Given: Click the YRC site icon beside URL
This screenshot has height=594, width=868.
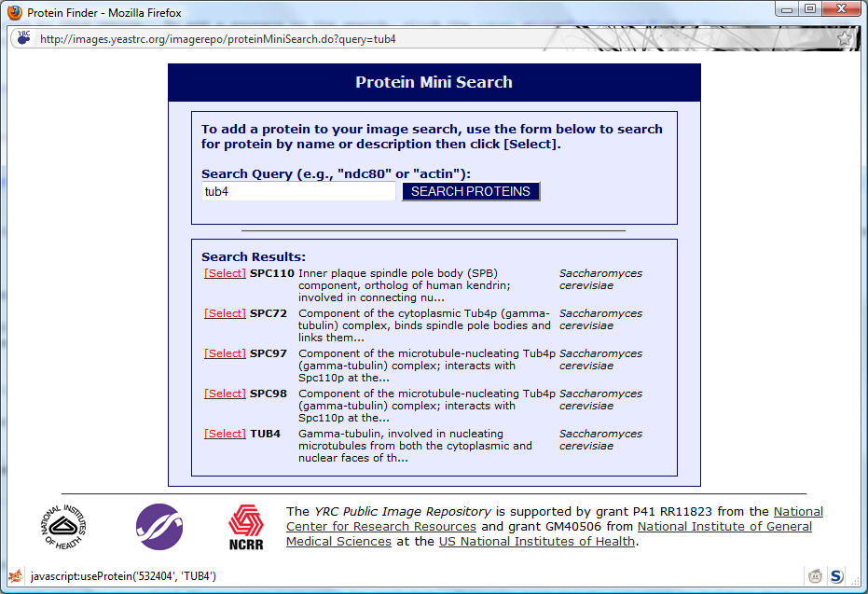Looking at the screenshot, I should coord(23,38).
